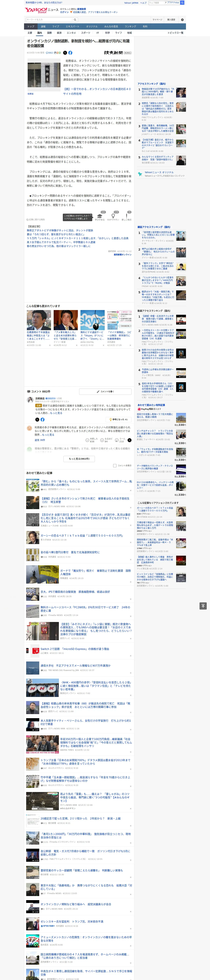Dismiss the 抹茶 world boom list article
Screen dimensions: 210x980
tap(130, 490)
